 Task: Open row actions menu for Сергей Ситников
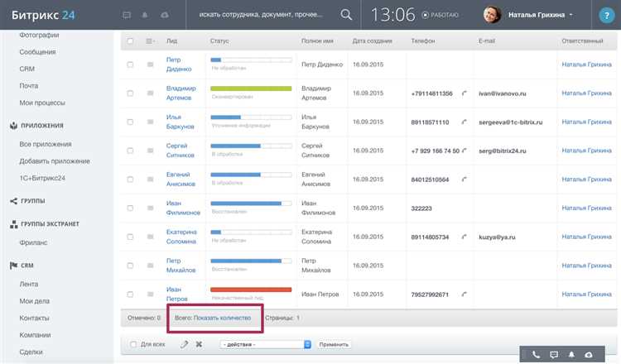(x=150, y=151)
